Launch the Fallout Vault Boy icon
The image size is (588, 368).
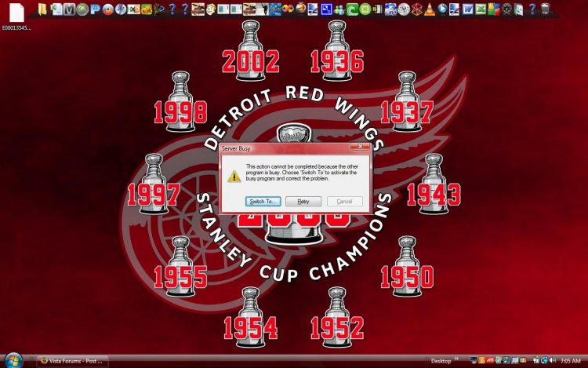pyautogui.click(x=211, y=9)
